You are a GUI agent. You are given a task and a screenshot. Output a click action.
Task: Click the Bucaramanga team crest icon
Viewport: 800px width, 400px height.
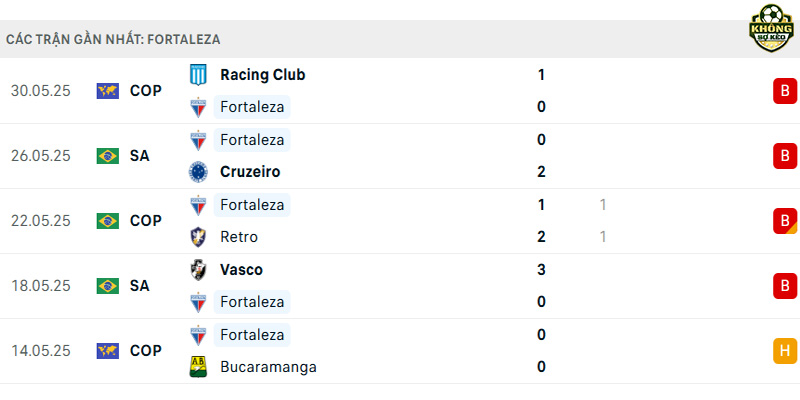point(198,367)
